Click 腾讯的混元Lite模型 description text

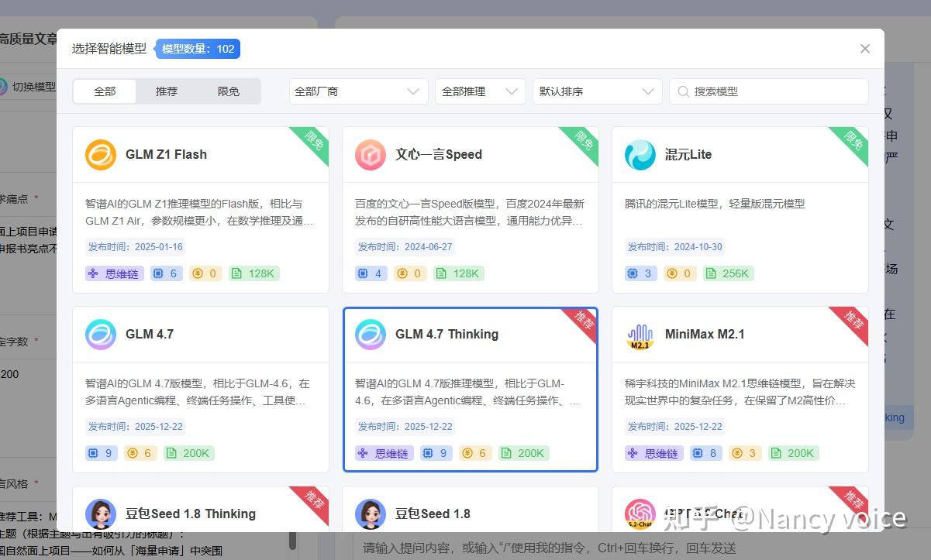click(x=715, y=204)
